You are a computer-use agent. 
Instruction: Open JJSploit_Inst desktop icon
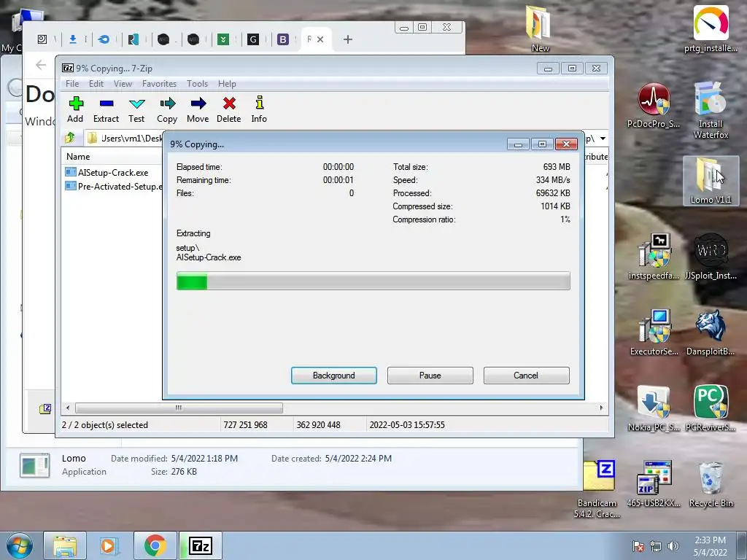[x=711, y=257]
